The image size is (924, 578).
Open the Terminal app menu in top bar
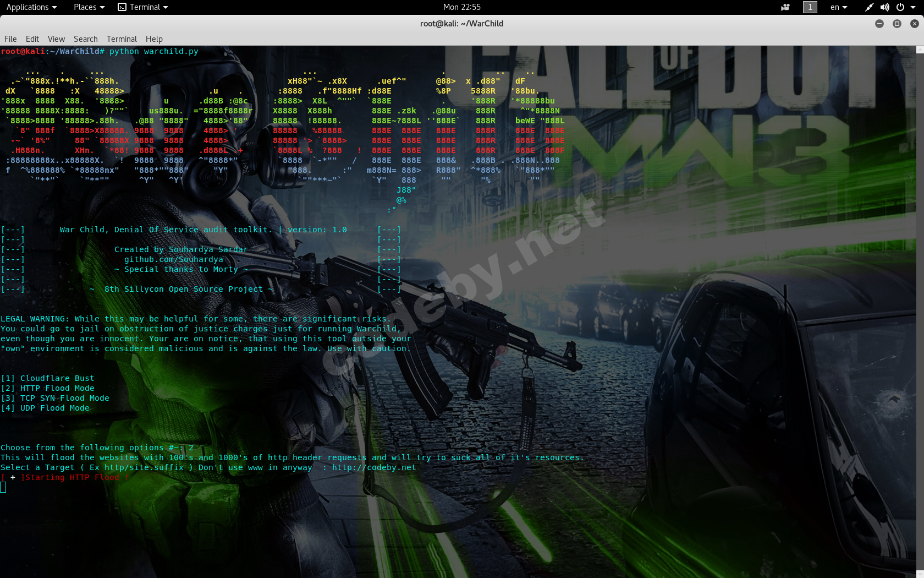coord(143,7)
